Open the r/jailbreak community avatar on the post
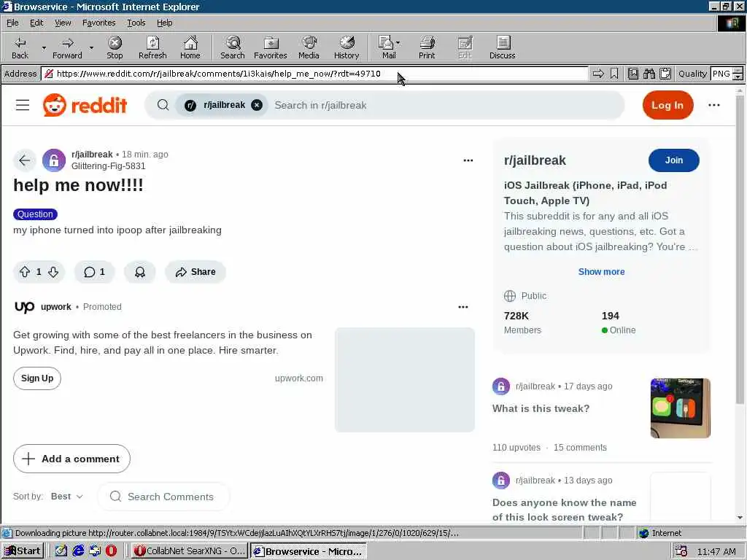The width and height of the screenshot is (747, 560). (54, 160)
